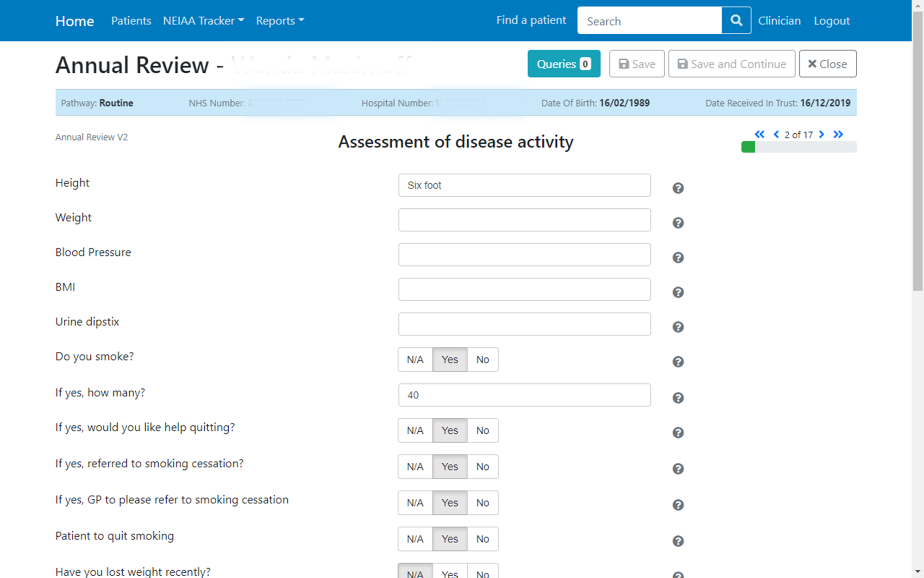Select Yes for GP refer to smoking cessation

tap(450, 503)
